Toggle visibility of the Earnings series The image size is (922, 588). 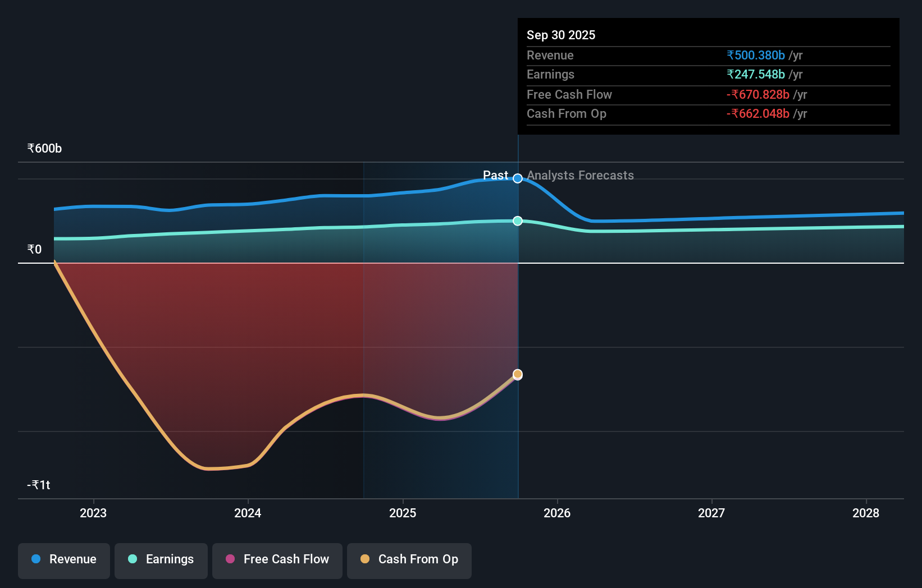(x=161, y=559)
